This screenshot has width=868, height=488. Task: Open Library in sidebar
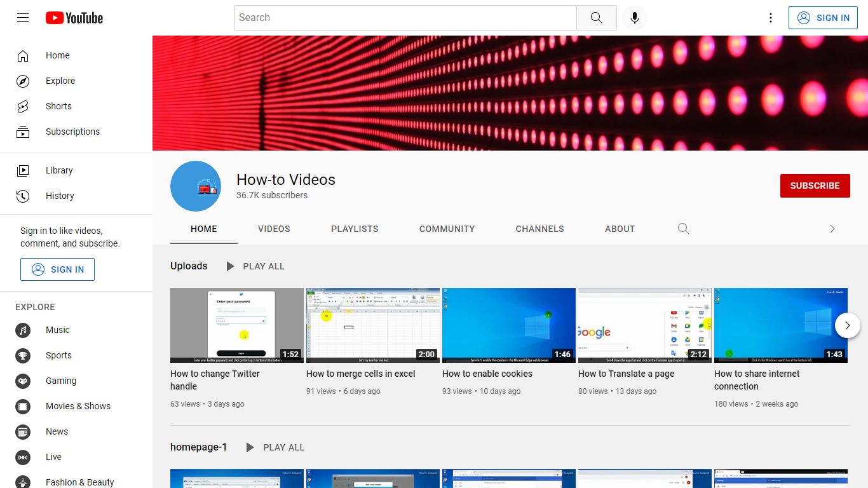[x=76, y=170]
